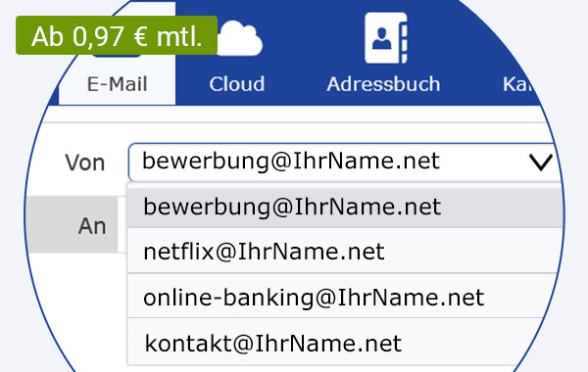Click the Von field label

click(x=85, y=163)
